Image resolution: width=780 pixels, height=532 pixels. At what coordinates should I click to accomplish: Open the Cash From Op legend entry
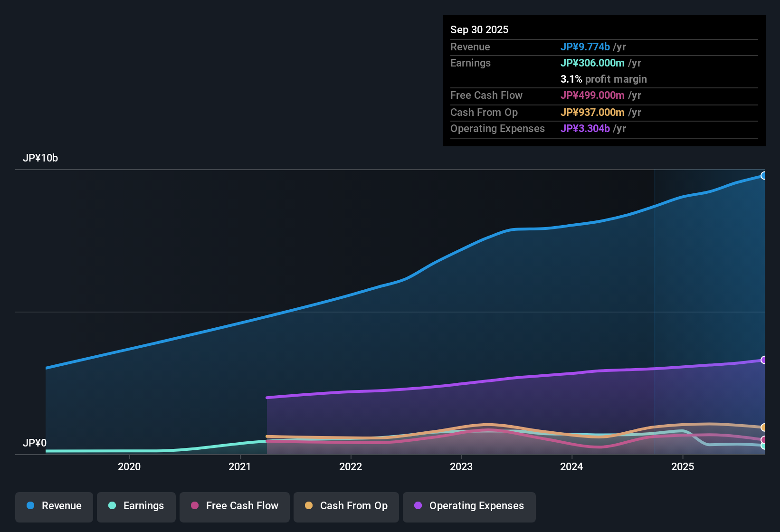point(346,506)
